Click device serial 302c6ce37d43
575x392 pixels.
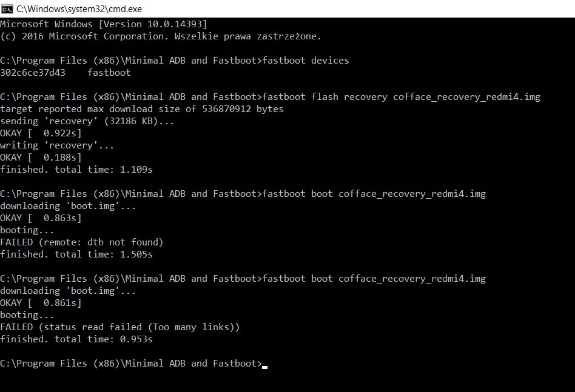pyautogui.click(x=33, y=73)
